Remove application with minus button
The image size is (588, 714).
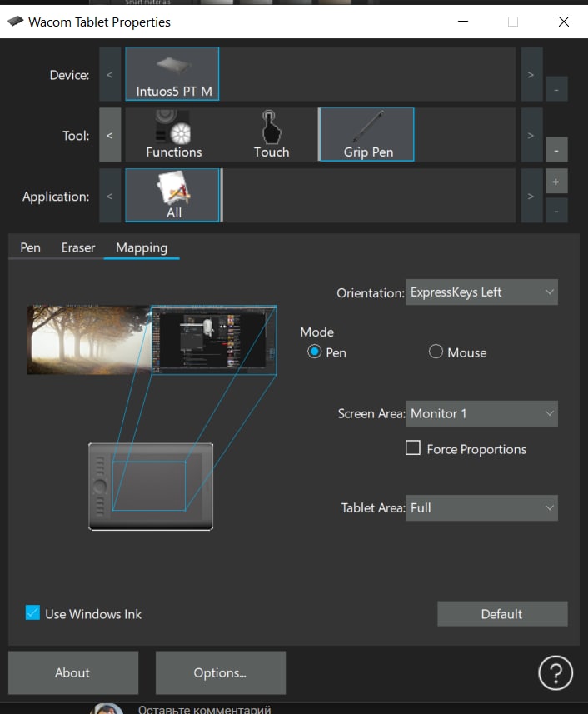(556, 211)
